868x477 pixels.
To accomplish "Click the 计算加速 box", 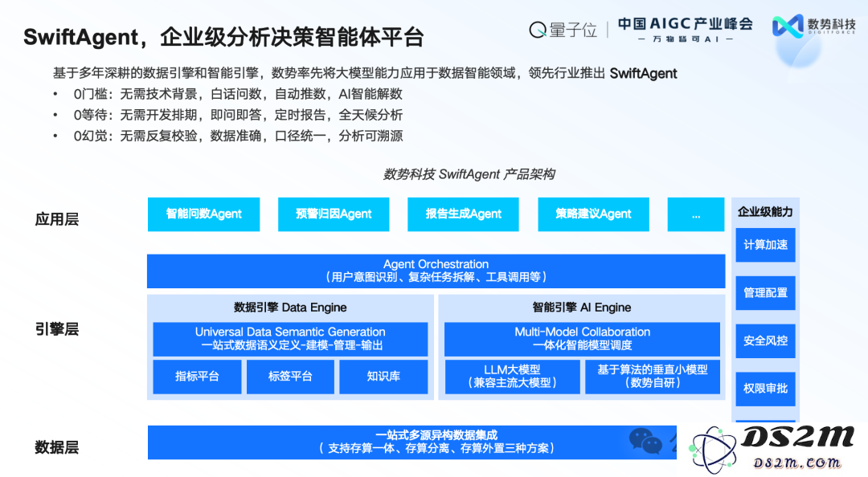I will [765, 245].
